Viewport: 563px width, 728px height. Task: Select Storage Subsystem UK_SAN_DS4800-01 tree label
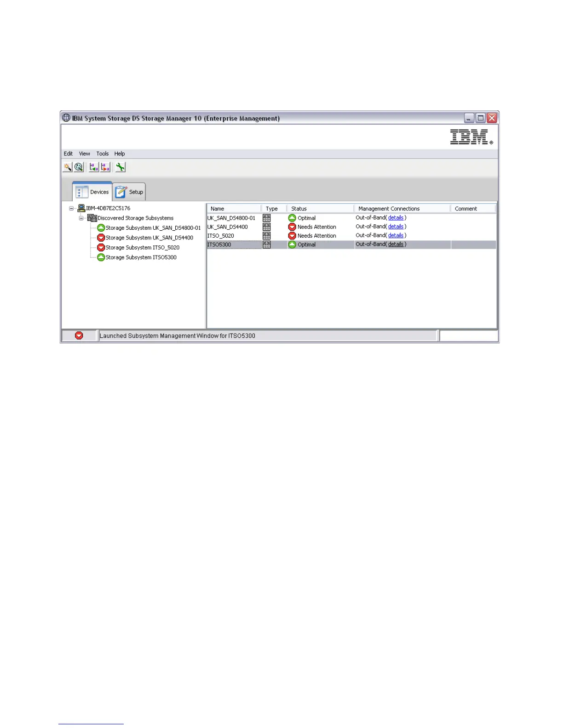coord(153,228)
